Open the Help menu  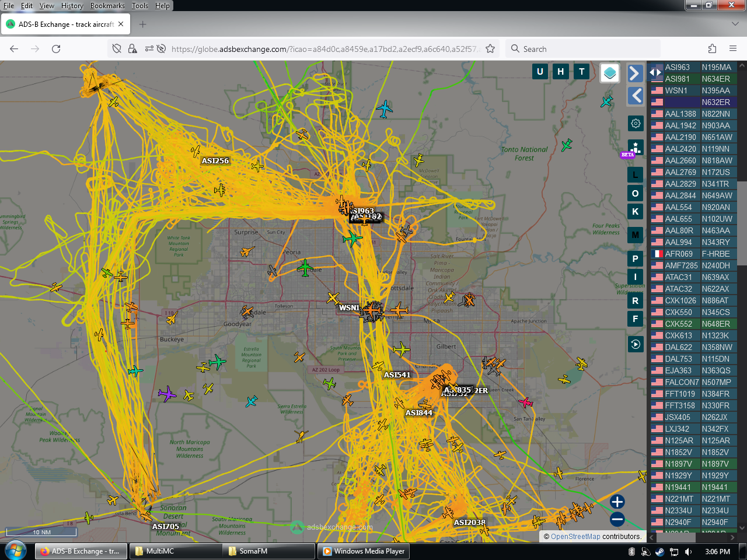coord(162,6)
